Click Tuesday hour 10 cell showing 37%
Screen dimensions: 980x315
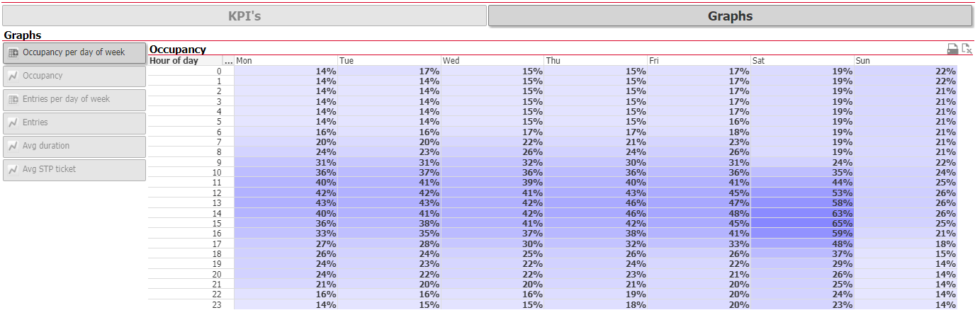click(390, 172)
